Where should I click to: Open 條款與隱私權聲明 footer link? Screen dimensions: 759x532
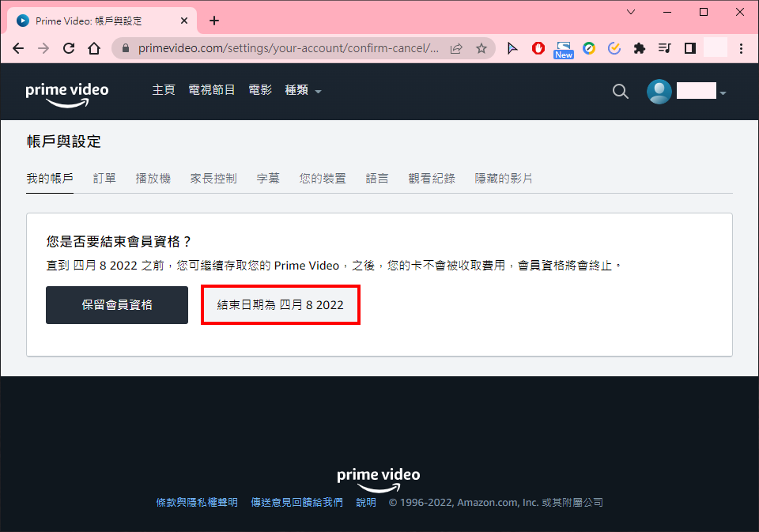tap(197, 503)
